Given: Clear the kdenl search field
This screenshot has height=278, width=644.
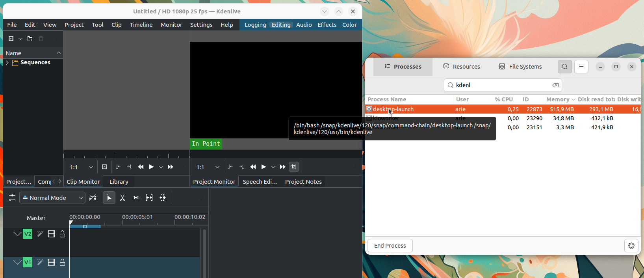Looking at the screenshot, I should pos(555,85).
